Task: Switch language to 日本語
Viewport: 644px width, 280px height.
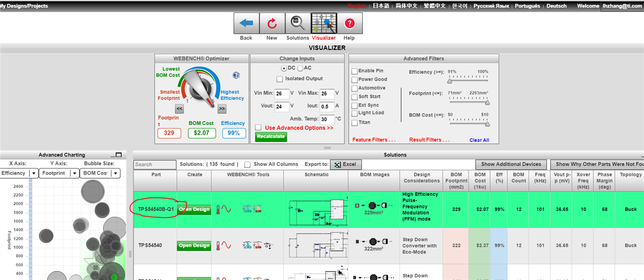Action: click(x=381, y=6)
